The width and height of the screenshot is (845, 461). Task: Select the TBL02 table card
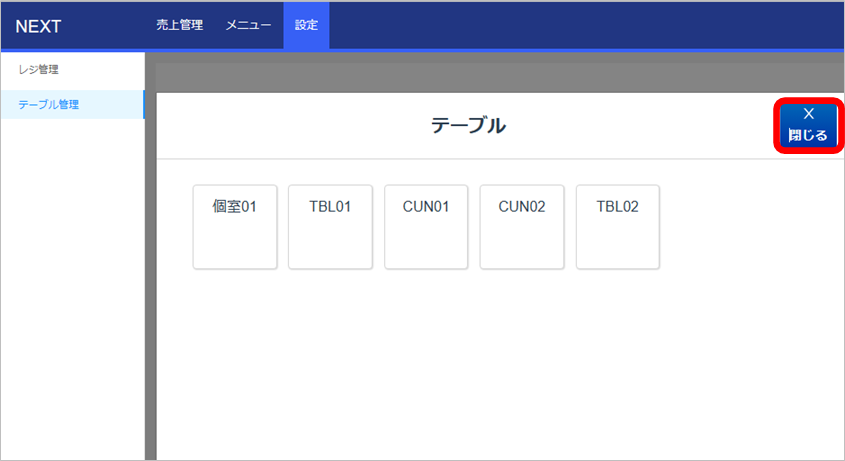pos(617,227)
